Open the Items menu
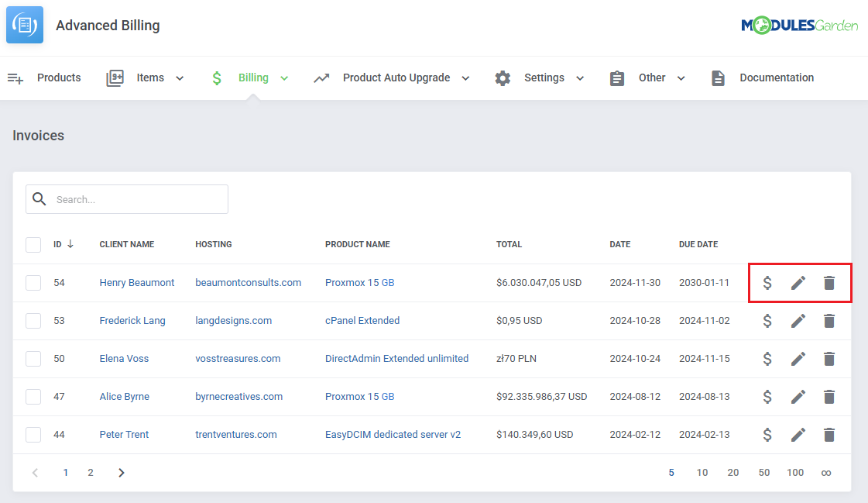This screenshot has height=503, width=868. 150,78
